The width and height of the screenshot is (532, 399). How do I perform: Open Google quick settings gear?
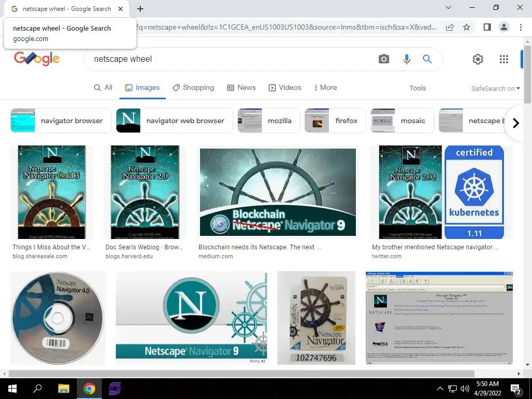(478, 59)
